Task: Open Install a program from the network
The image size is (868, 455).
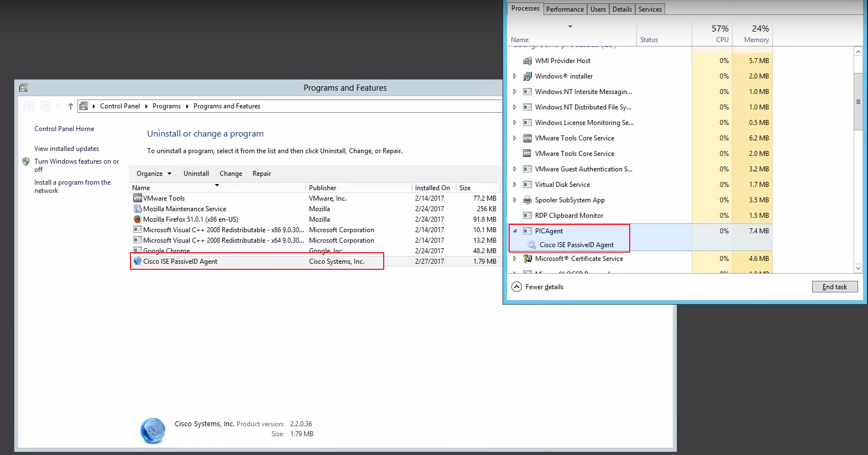Action: (72, 186)
